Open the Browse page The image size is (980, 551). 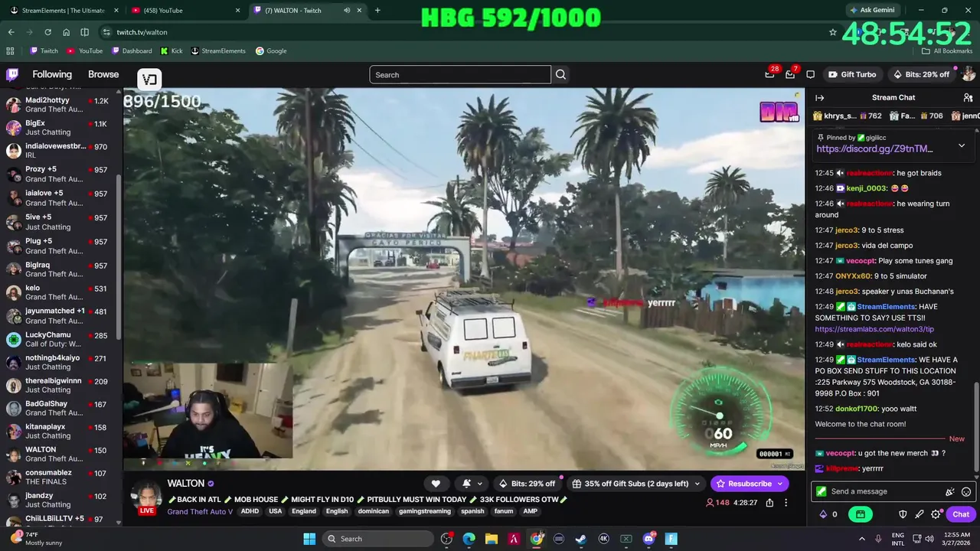pos(103,74)
